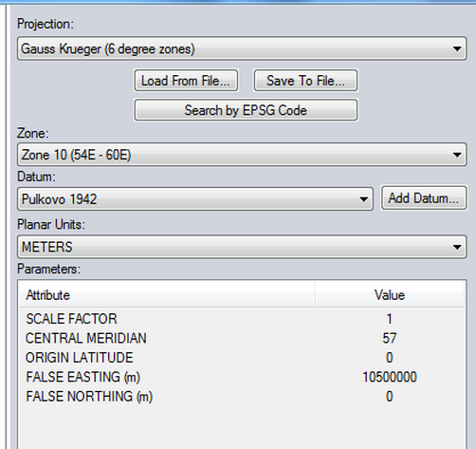Click Save To File button
This screenshot has width=476, height=449.
tap(305, 81)
